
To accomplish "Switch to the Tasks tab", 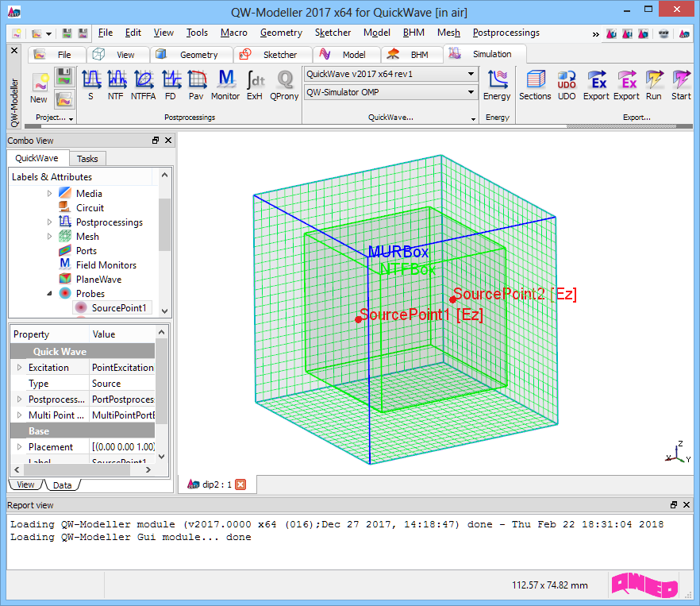I will [87, 159].
